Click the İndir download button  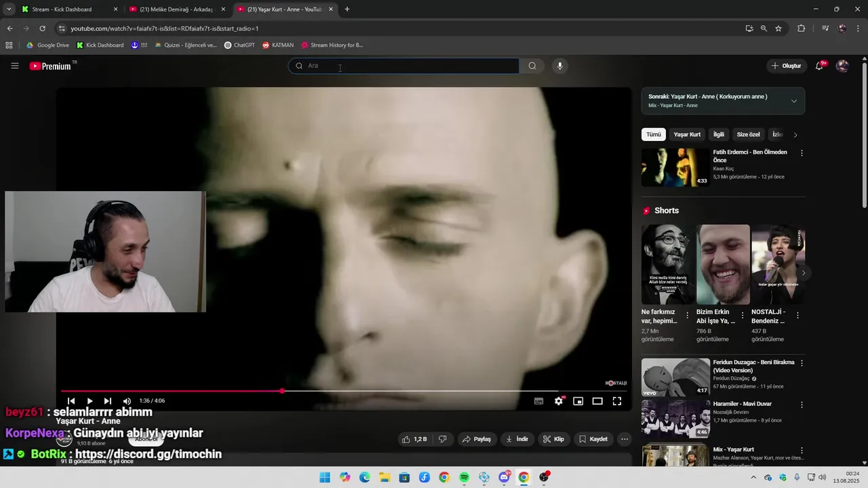(517, 439)
